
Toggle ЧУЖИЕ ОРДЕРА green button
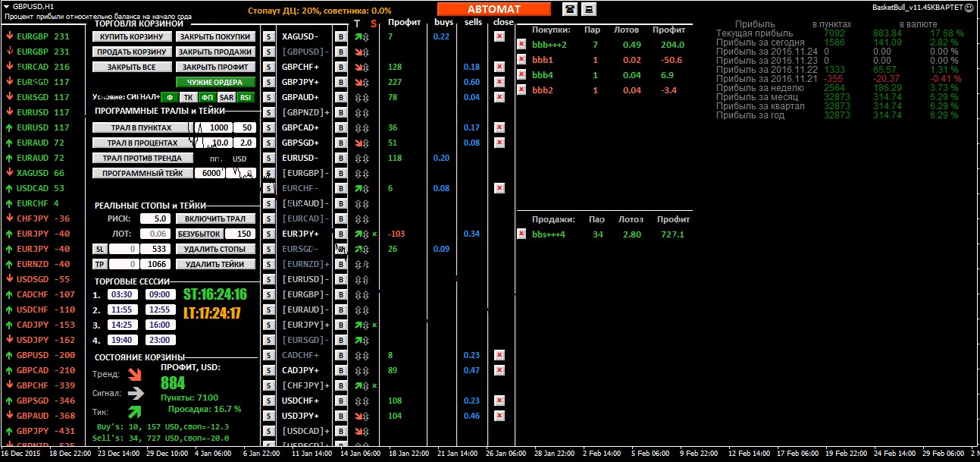[215, 82]
